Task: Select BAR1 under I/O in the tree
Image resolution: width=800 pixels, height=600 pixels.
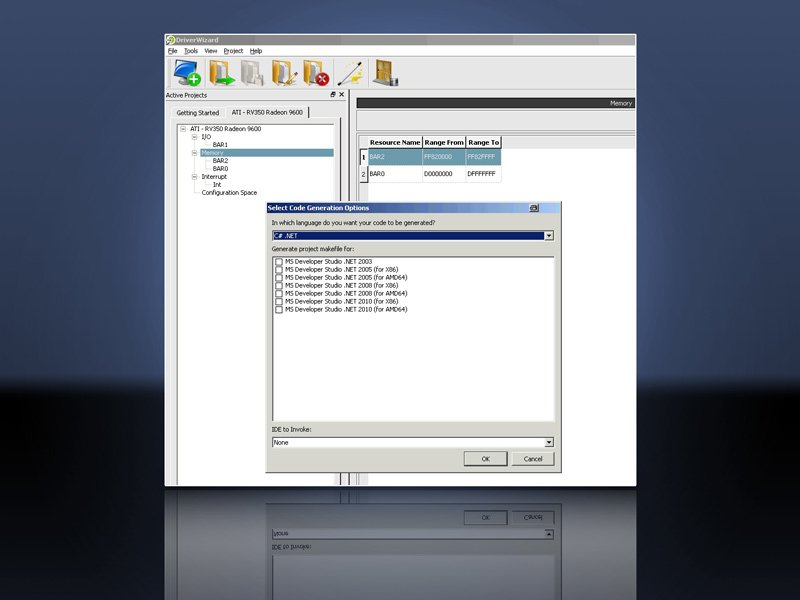Action: [x=220, y=145]
